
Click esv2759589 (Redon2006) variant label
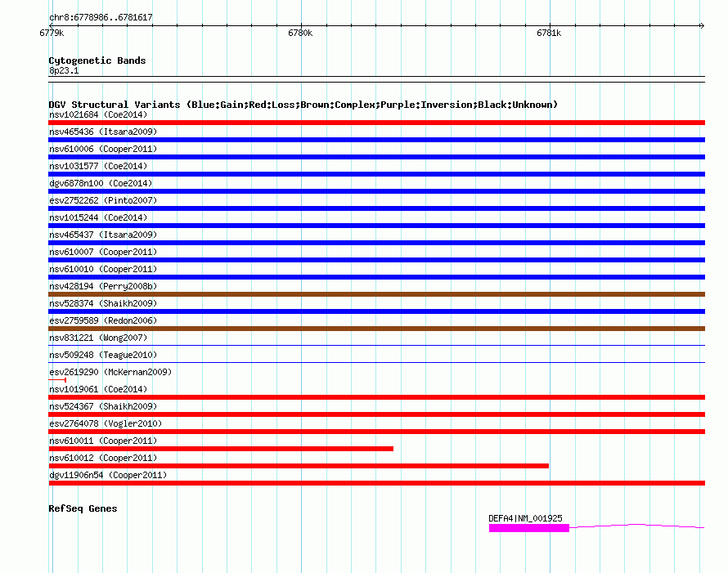point(103,320)
